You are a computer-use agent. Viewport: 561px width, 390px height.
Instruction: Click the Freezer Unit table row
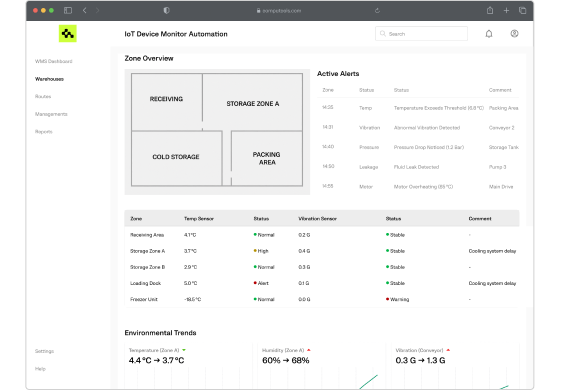click(x=322, y=299)
